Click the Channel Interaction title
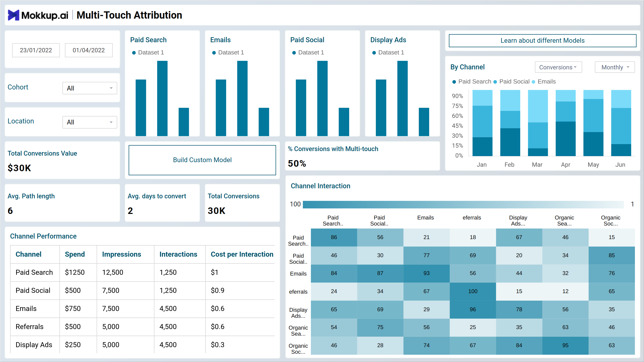The height and width of the screenshot is (362, 644). coord(320,186)
